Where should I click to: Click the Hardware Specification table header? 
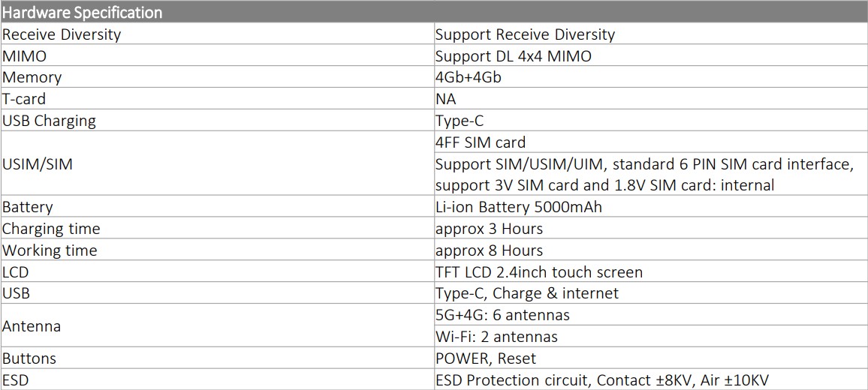click(83, 12)
